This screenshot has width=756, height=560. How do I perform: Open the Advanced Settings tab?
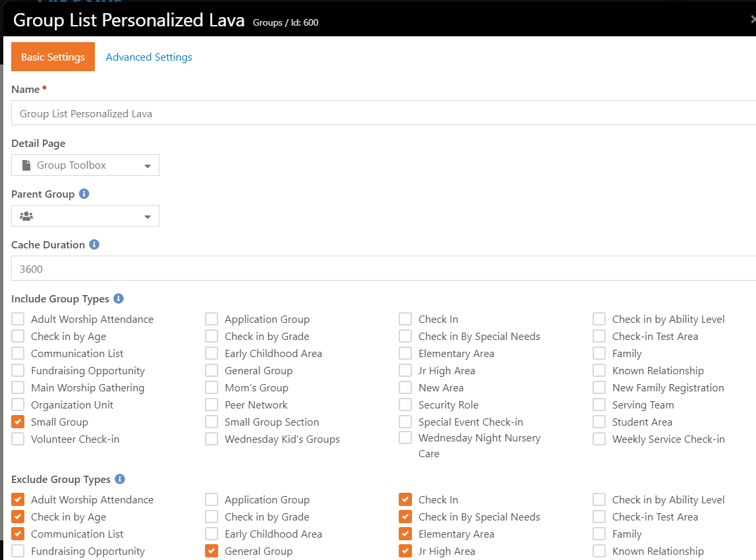tap(149, 57)
